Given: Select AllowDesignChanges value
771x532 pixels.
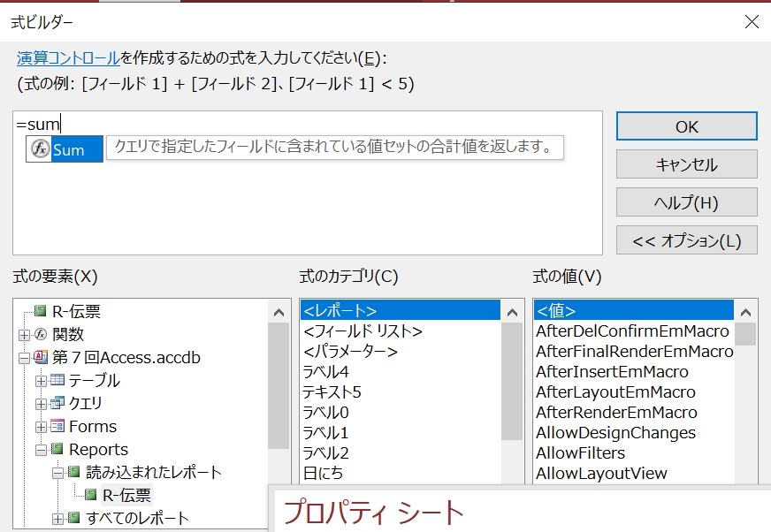Looking at the screenshot, I should pos(634,432).
